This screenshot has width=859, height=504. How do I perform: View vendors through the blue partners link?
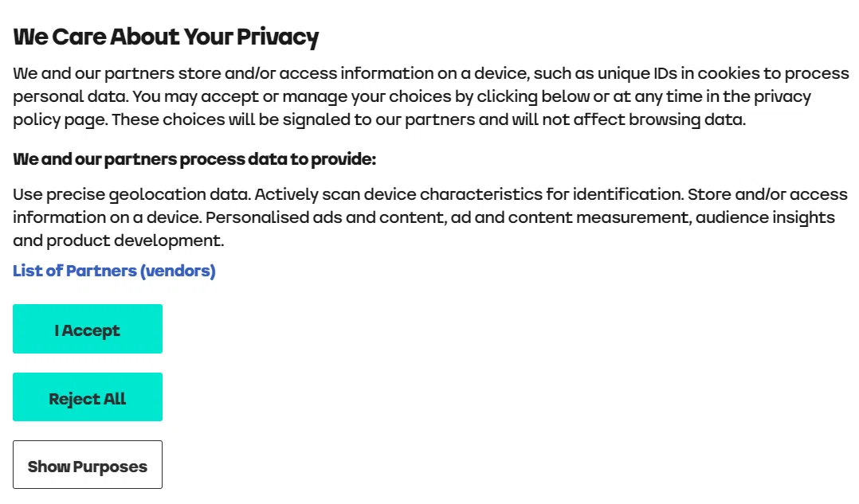point(114,271)
